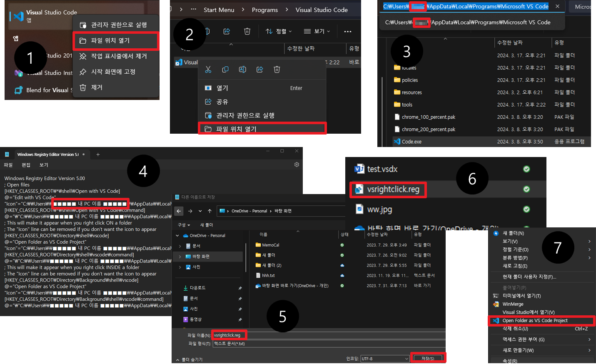596x364 pixels.
Task: Expand the '문서' tree node under OneDrive
Action: [x=180, y=246]
